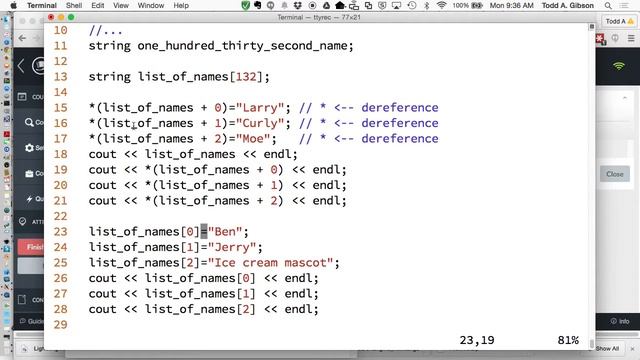Open the Wi-Fi status menu
640x360 pixels.
tap(441, 5)
